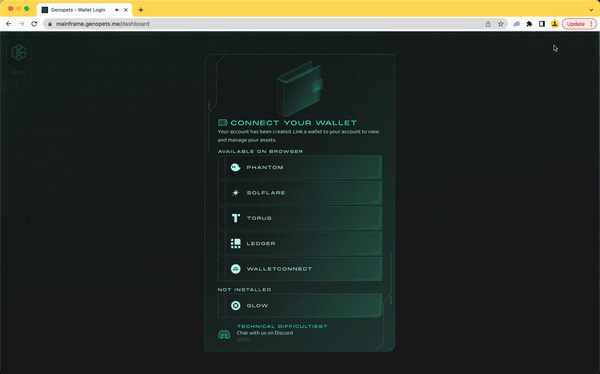Viewport: 600px width, 374px height.
Task: Connect with the Phantom wallet
Action: tap(300, 167)
